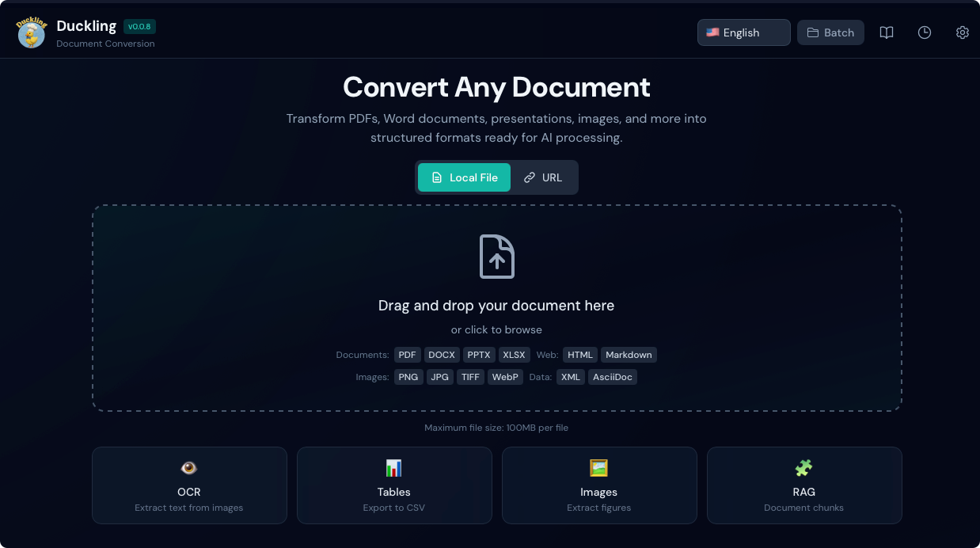The height and width of the screenshot is (548, 980).
Task: Click the v0.0.8 version badge
Action: click(139, 26)
